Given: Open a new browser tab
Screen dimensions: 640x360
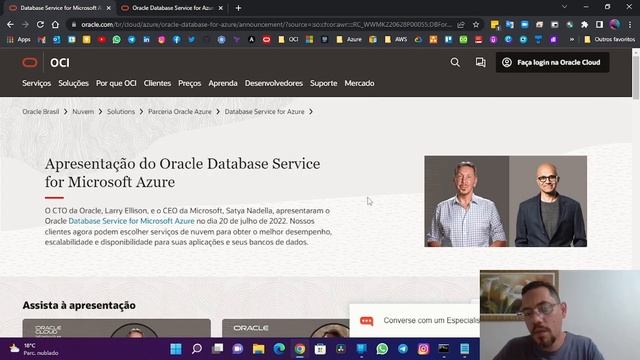Looking at the screenshot, I should pos(238,8).
